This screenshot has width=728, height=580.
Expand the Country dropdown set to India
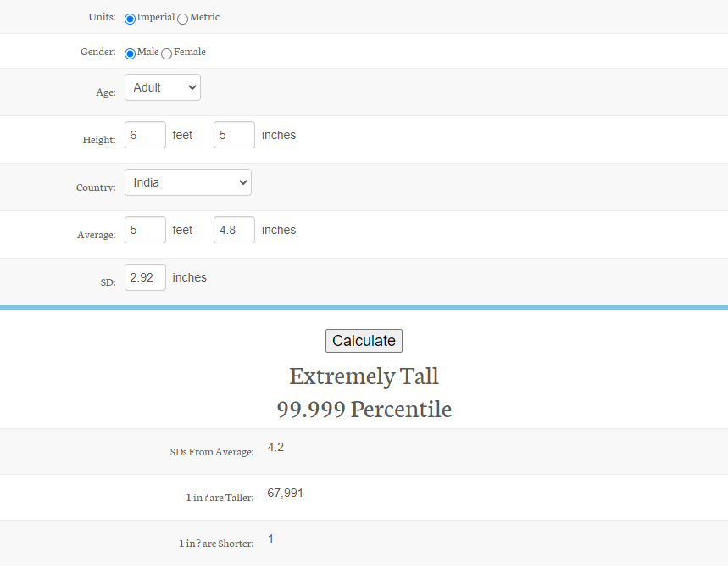click(187, 182)
